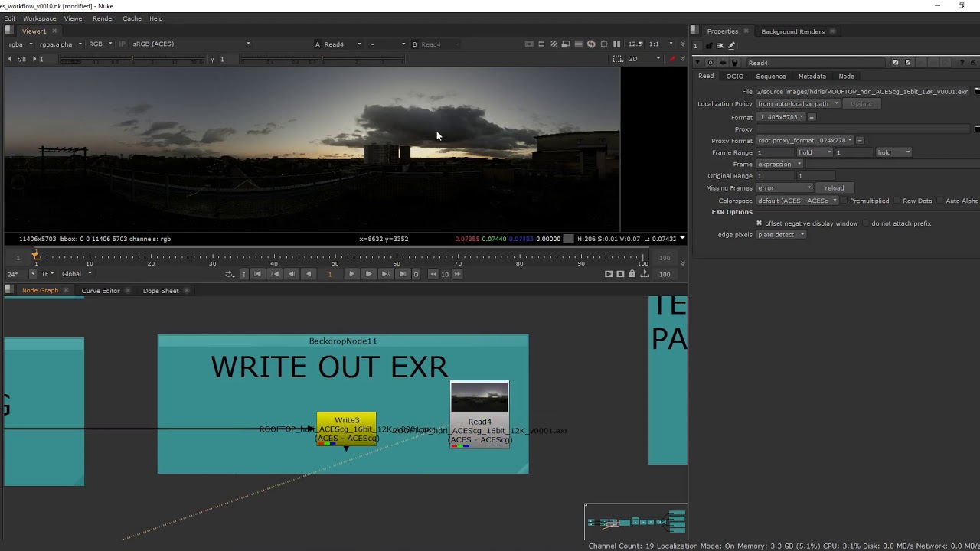980x551 pixels.
Task: Enable the do not attach prefix checkbox
Action: coord(866,223)
